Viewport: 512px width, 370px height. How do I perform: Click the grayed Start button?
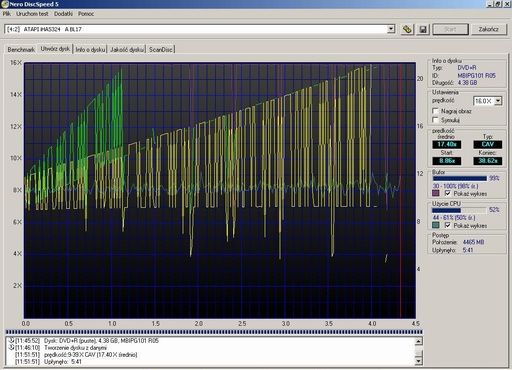coord(451,29)
